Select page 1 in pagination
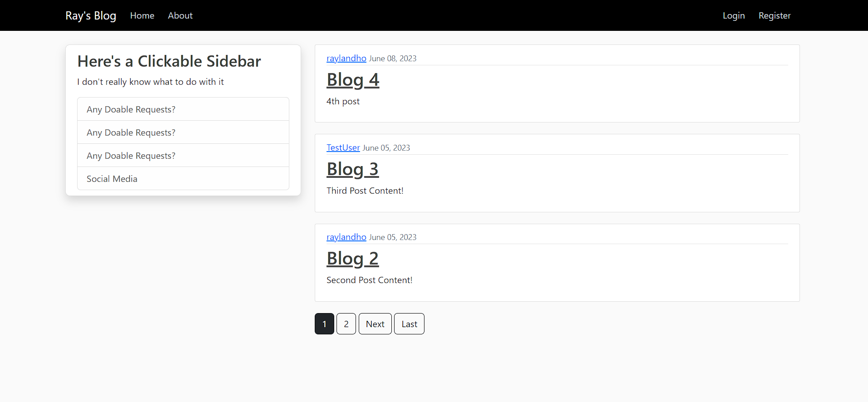The height and width of the screenshot is (402, 868). click(324, 324)
